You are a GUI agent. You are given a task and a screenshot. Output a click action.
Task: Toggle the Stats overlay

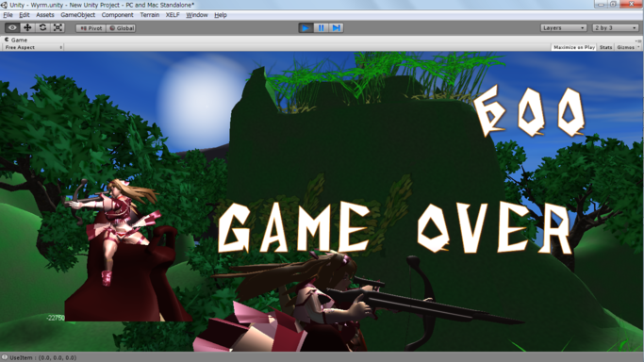point(605,48)
